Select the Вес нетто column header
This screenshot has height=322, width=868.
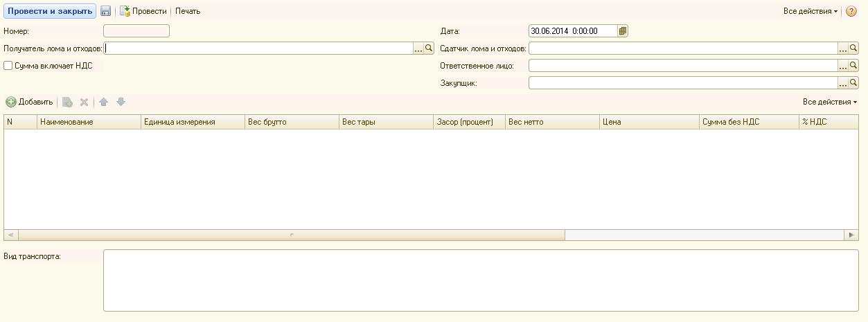click(551, 122)
